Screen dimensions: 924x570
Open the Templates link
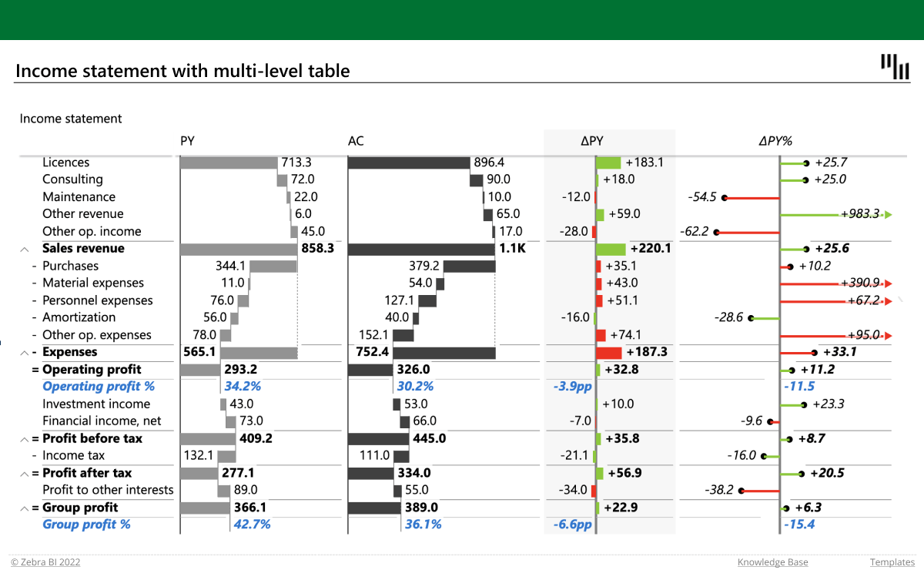pyautogui.click(x=892, y=562)
